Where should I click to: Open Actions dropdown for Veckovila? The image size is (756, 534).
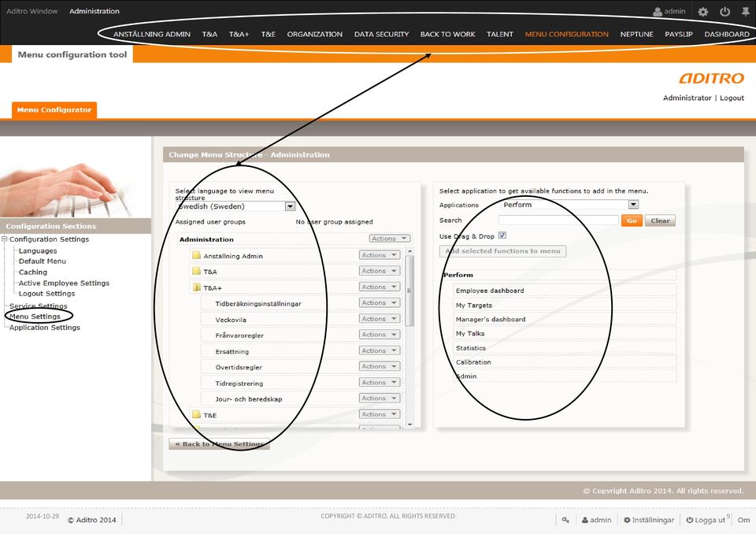click(x=380, y=318)
